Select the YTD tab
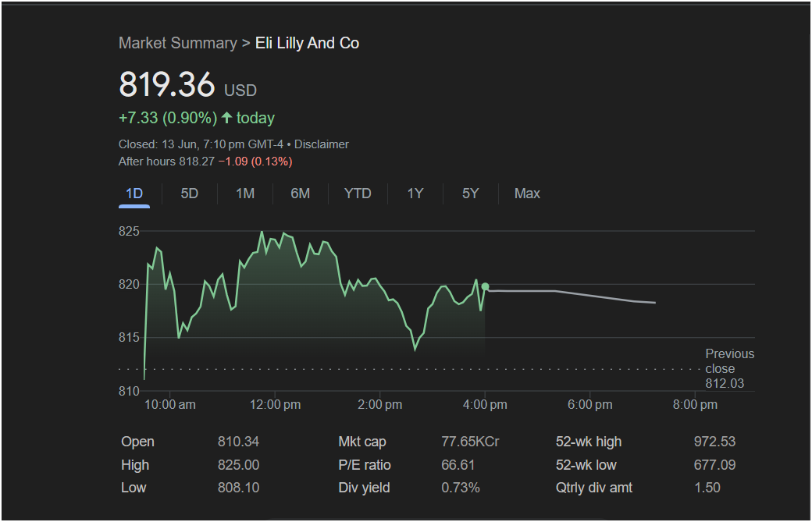 358,194
